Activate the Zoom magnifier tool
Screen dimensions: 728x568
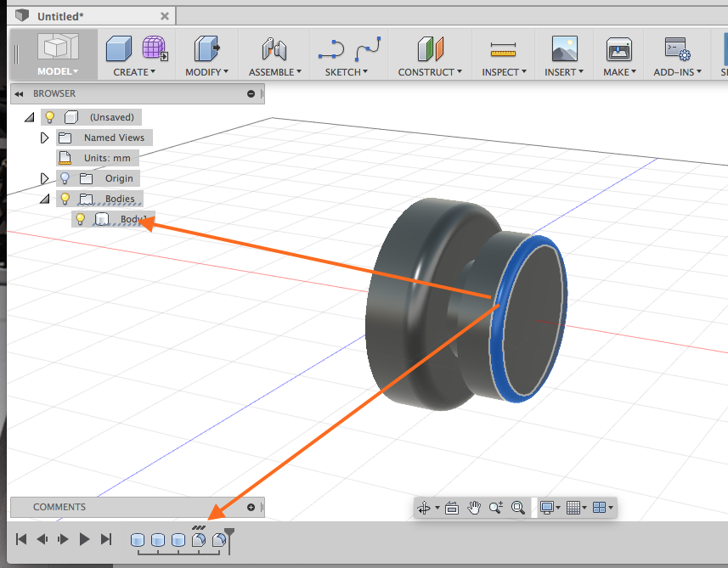coord(496,508)
